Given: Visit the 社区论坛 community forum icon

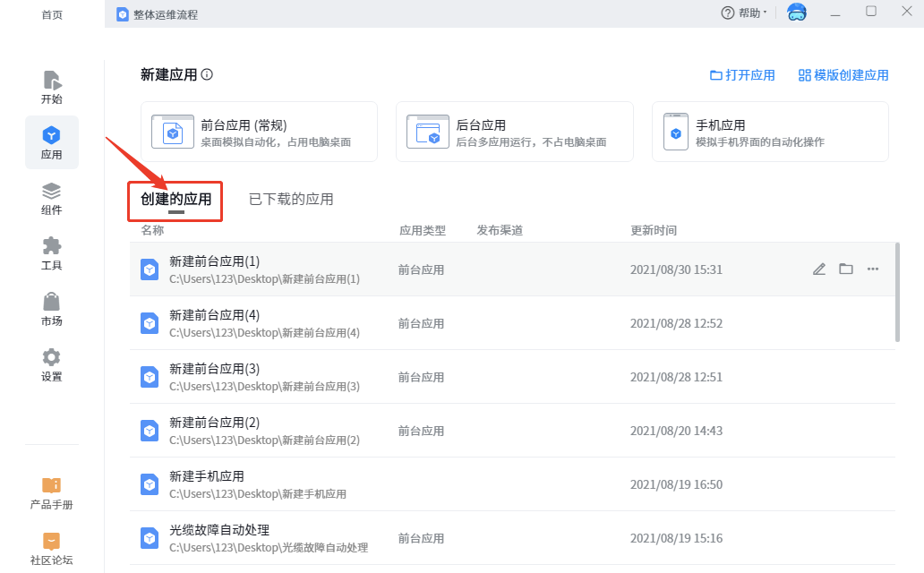Looking at the screenshot, I should [52, 548].
